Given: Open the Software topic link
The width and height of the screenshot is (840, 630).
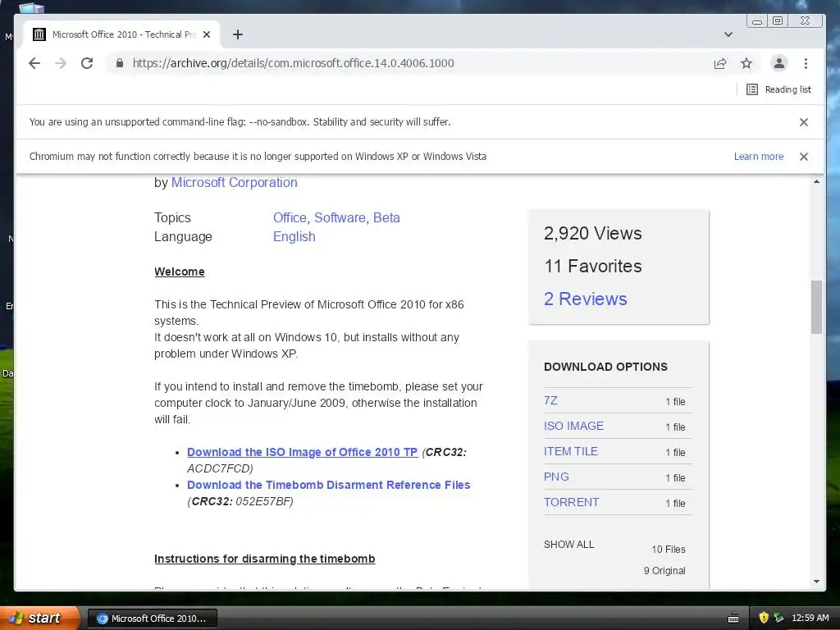Looking at the screenshot, I should click(340, 217).
